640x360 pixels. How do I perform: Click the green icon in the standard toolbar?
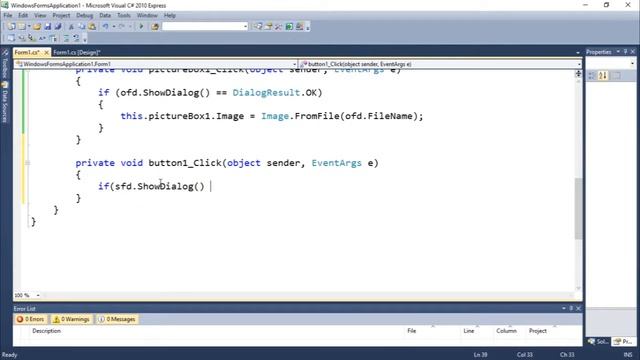coord(289,27)
